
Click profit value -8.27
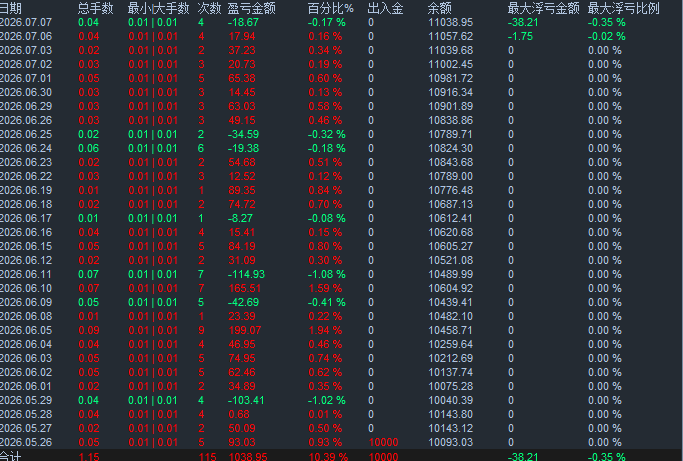tap(240, 218)
